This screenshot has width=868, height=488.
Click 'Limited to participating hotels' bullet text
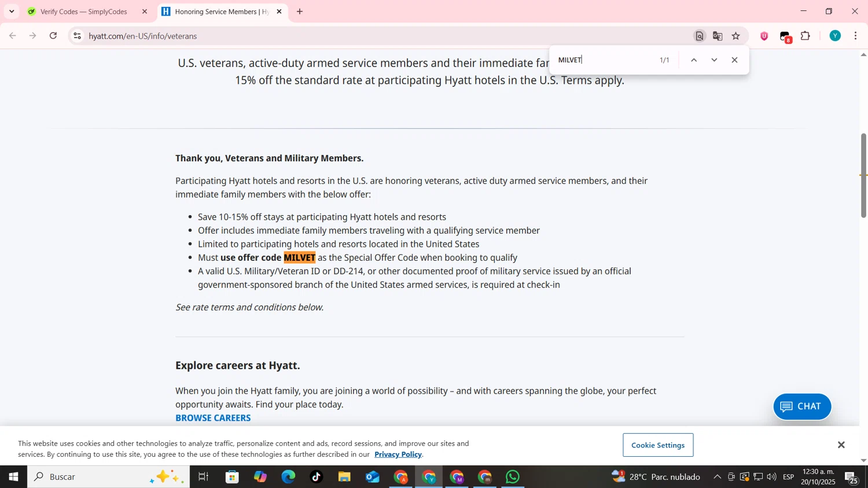click(x=339, y=245)
